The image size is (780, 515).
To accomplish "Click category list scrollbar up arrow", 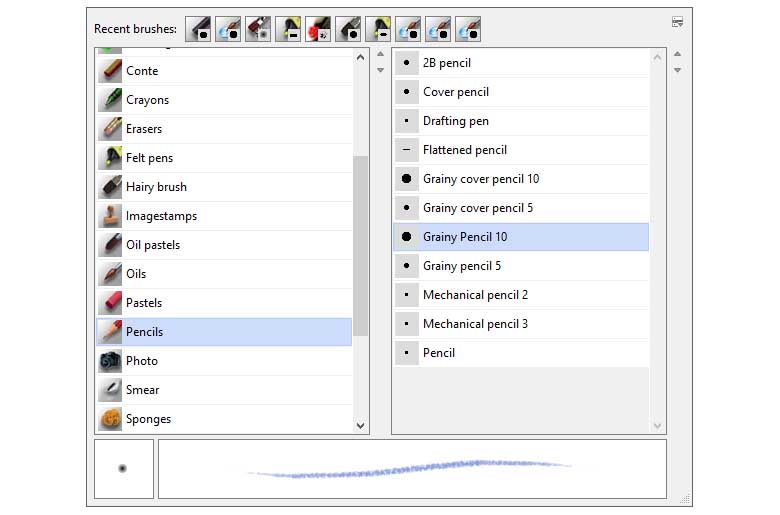I will [x=361, y=57].
